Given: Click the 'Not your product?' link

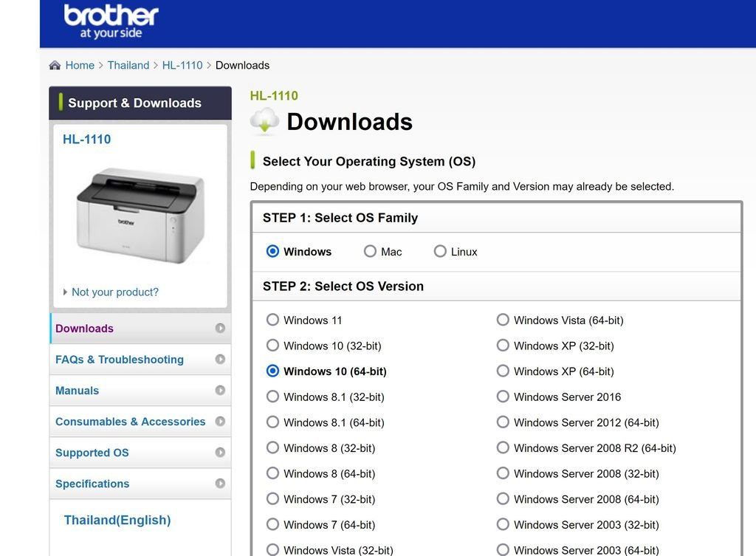Looking at the screenshot, I should pos(114,292).
